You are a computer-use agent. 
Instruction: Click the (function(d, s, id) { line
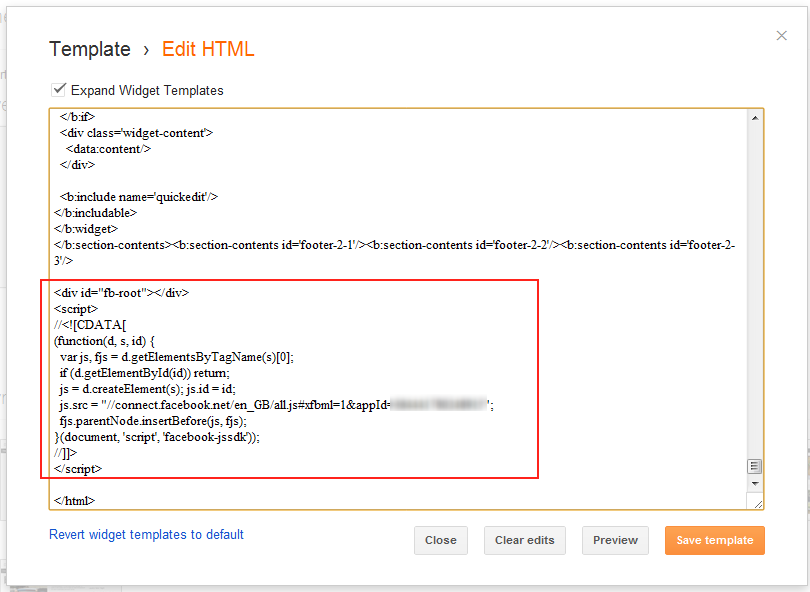click(x=104, y=341)
